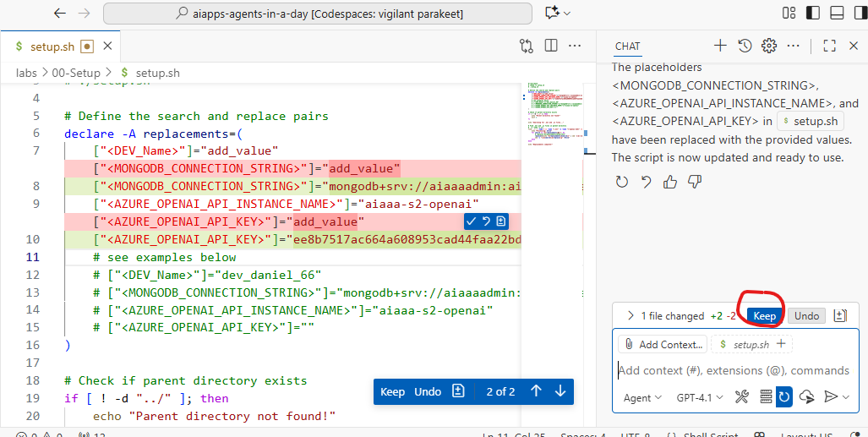Click Configure Tools wrench icon in chat

click(743, 396)
